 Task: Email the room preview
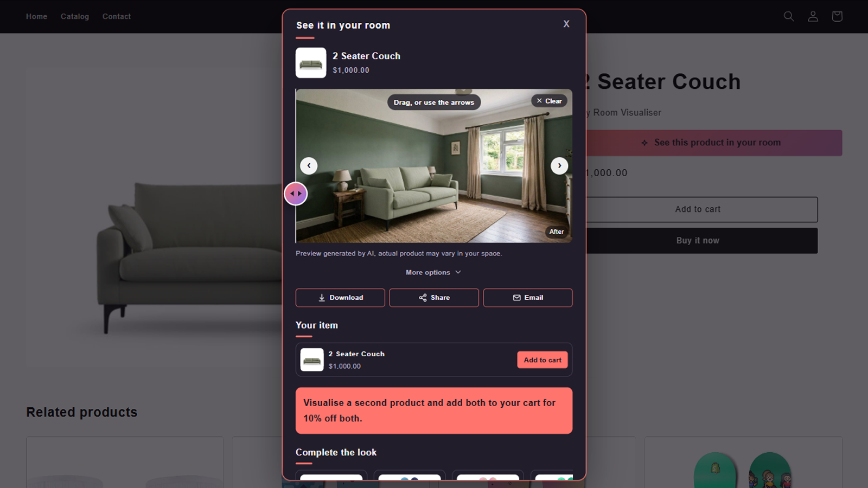[528, 298]
